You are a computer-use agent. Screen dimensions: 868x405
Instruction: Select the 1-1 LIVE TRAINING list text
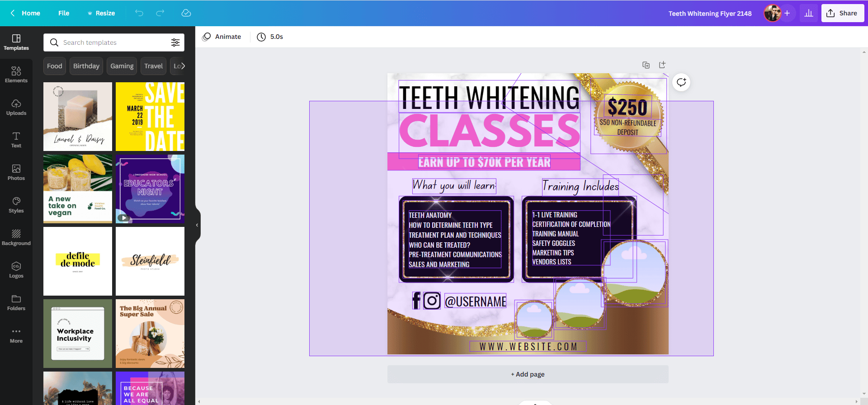(571, 238)
